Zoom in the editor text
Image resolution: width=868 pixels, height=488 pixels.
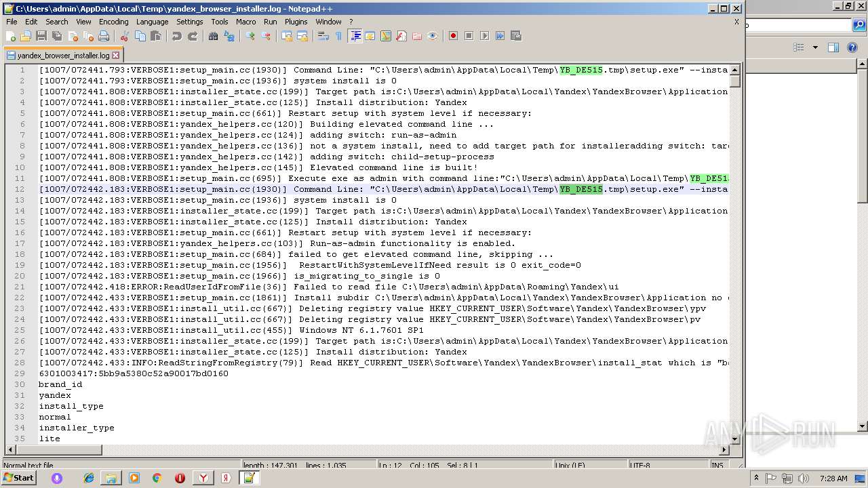[x=250, y=36]
